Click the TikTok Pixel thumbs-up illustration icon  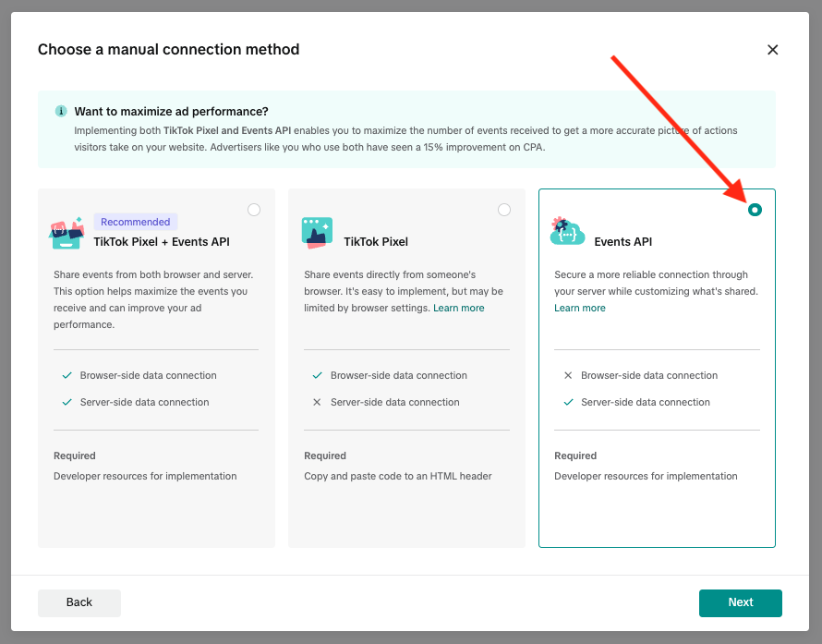click(x=317, y=233)
